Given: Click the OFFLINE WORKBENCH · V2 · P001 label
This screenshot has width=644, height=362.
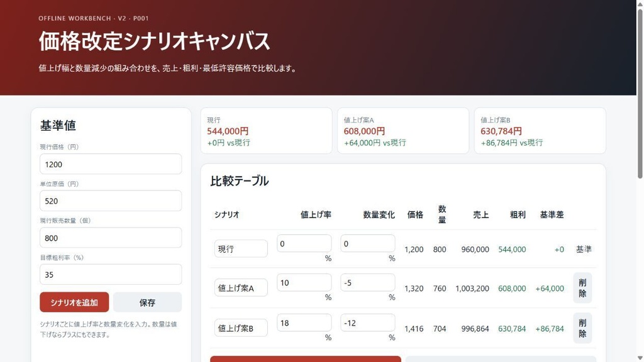Looking at the screenshot, I should (94, 18).
